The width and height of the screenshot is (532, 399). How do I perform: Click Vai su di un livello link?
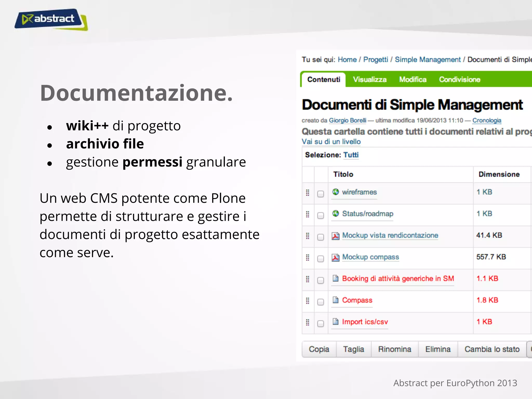pos(331,142)
